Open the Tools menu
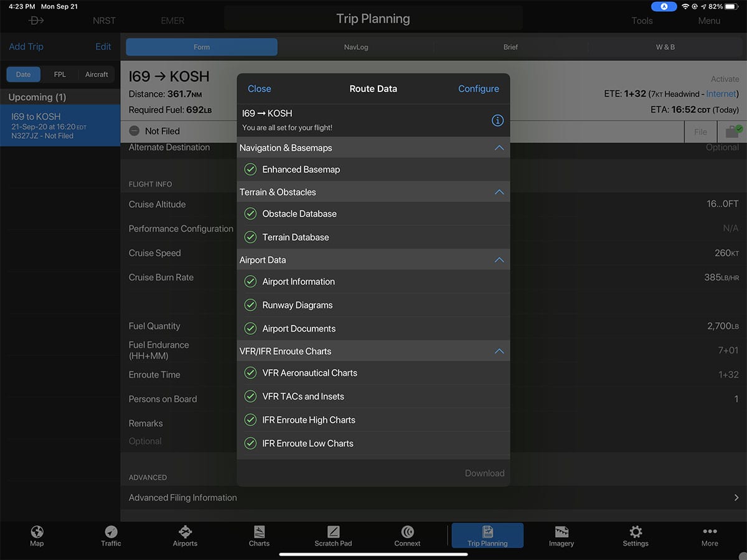Image resolution: width=747 pixels, height=560 pixels. [x=642, y=21]
